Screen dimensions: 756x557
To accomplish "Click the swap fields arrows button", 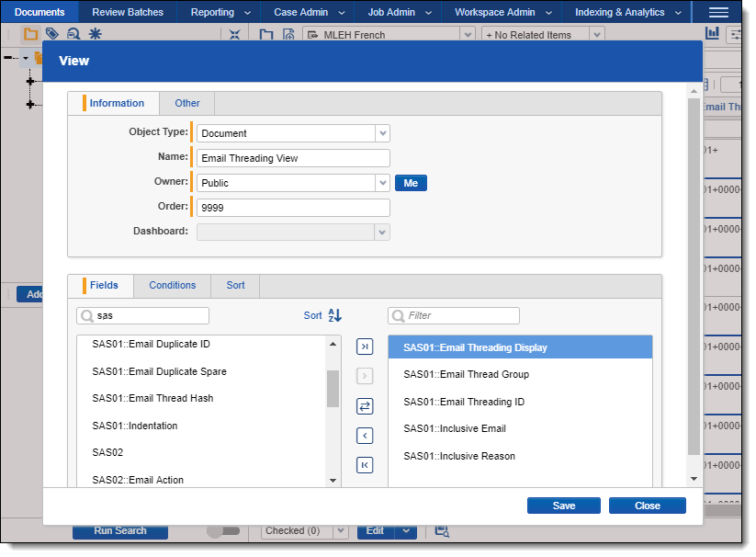I will click(365, 406).
